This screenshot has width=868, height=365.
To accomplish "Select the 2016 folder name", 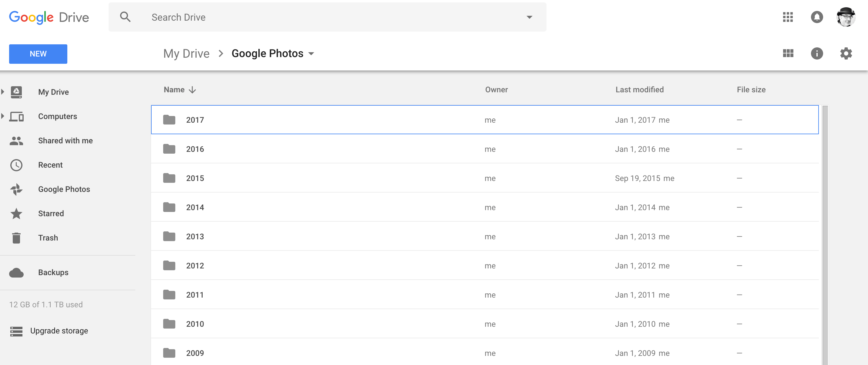I will click(x=195, y=149).
